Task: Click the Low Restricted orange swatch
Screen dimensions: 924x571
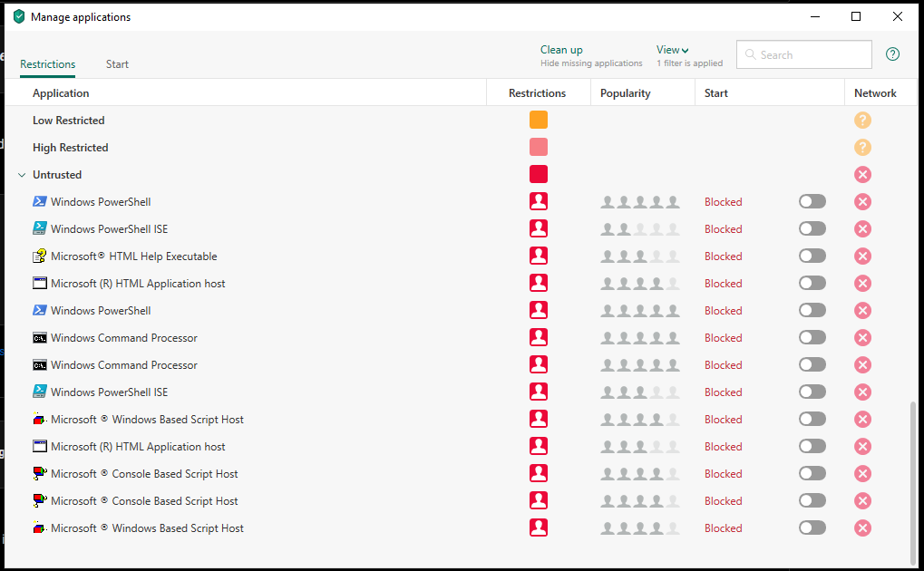Action: [539, 121]
